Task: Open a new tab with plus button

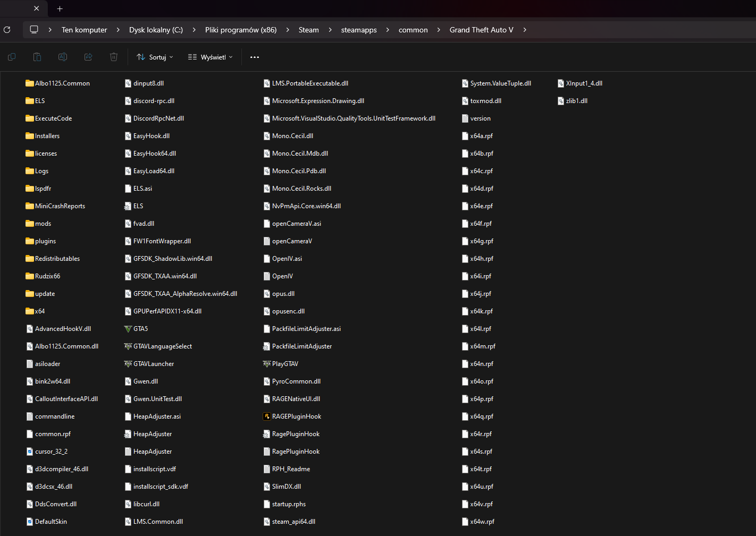Action: [x=60, y=8]
